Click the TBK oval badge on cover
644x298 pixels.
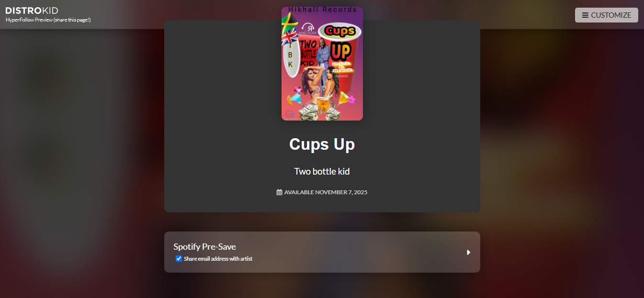(291, 57)
